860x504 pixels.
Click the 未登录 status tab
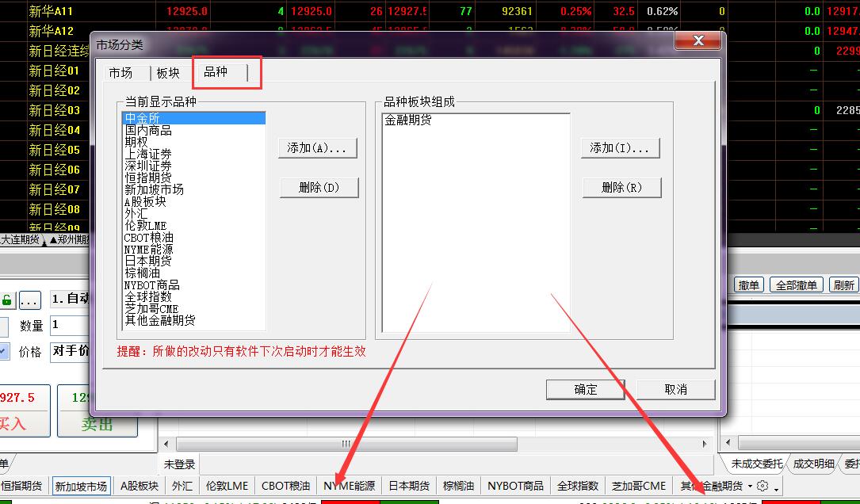(x=179, y=464)
